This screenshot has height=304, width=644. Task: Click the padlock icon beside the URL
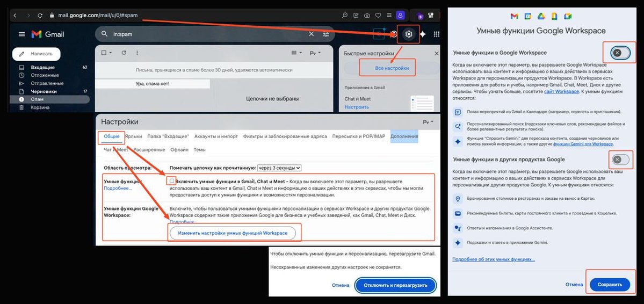click(52, 16)
